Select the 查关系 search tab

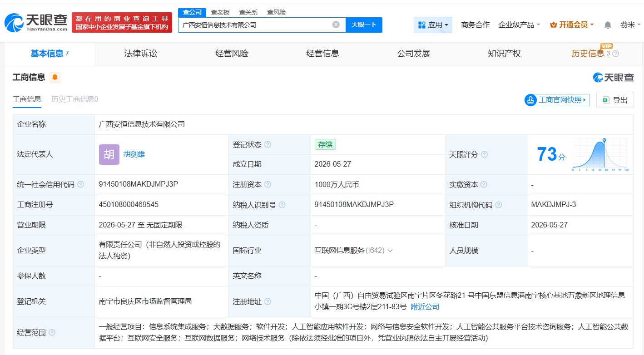click(248, 12)
